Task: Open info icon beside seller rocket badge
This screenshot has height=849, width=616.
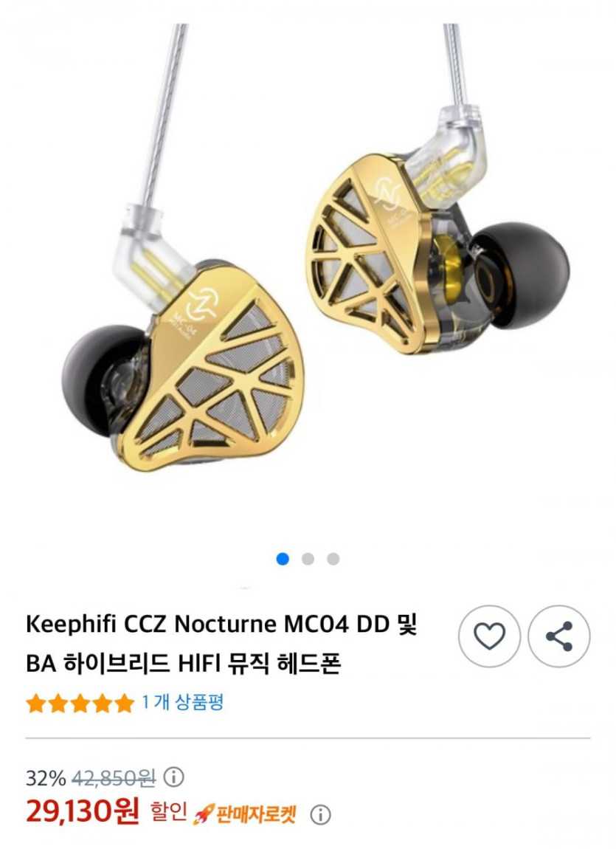Action: point(320,814)
